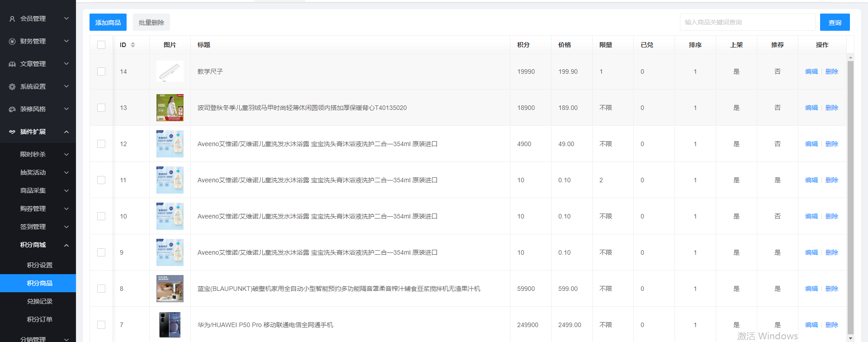This screenshot has width=868, height=342.
Task: Focus the product keyword search field
Action: (x=747, y=22)
